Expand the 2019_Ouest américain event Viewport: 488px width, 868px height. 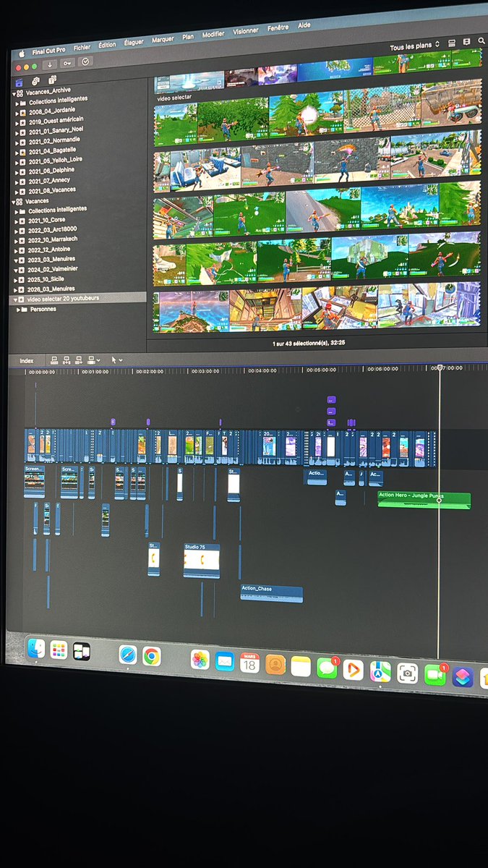click(17, 122)
